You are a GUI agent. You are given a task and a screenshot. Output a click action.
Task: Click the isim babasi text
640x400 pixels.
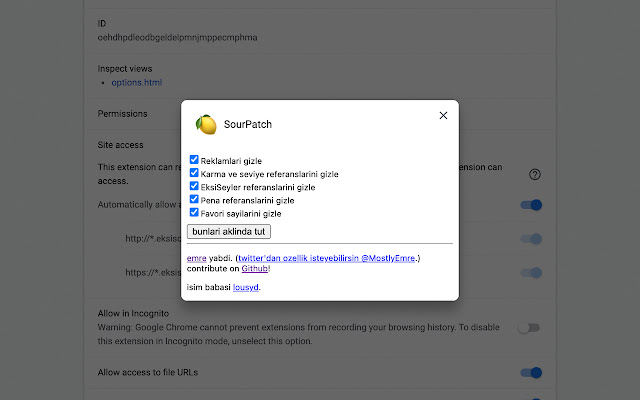click(209, 287)
